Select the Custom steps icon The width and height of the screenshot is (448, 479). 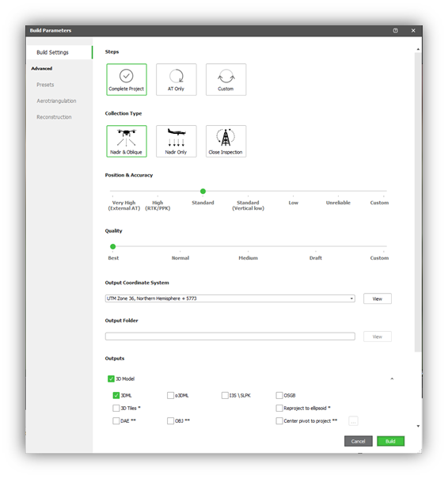226,79
